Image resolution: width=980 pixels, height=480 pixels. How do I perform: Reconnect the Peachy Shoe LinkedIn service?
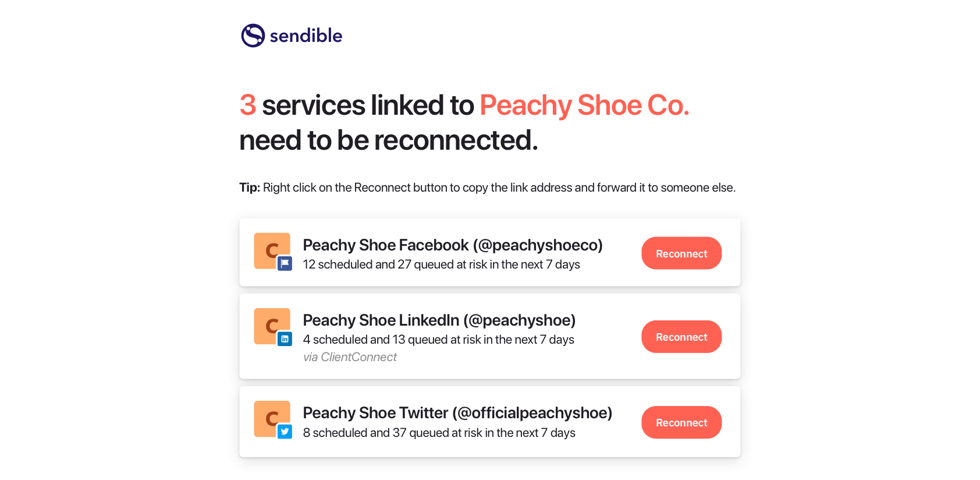[681, 337]
